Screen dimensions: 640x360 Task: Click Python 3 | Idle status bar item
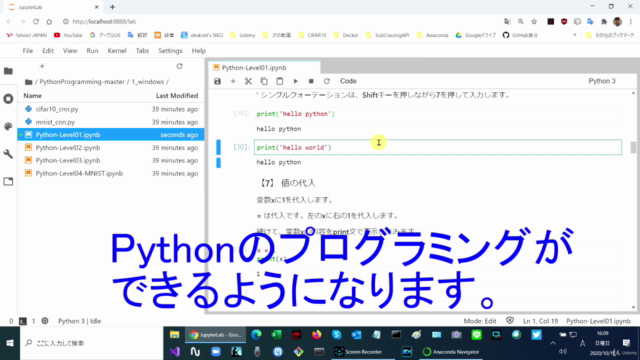(x=80, y=321)
